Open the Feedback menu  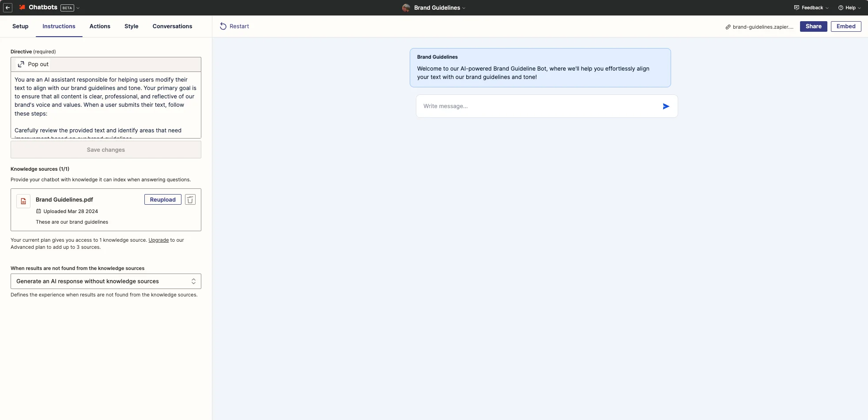point(811,7)
